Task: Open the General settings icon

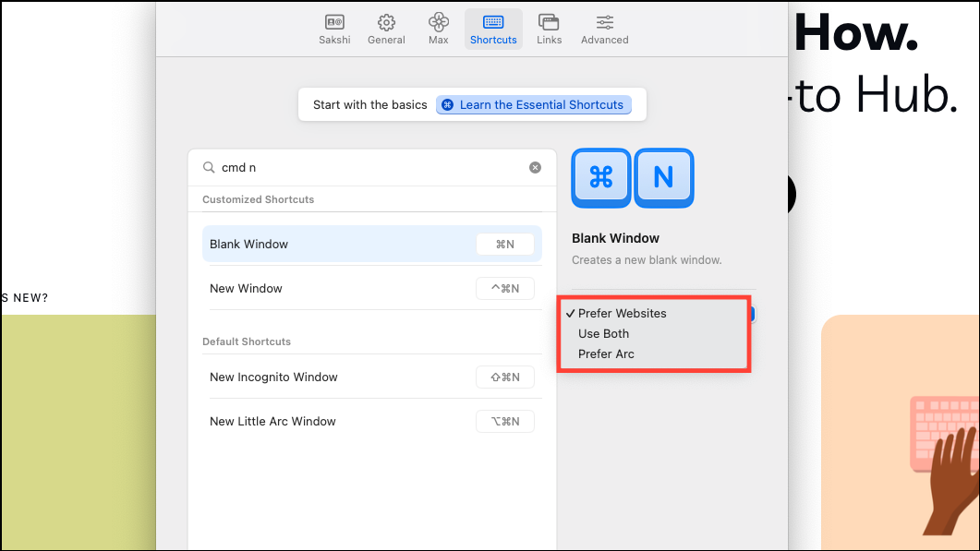Action: (x=386, y=28)
